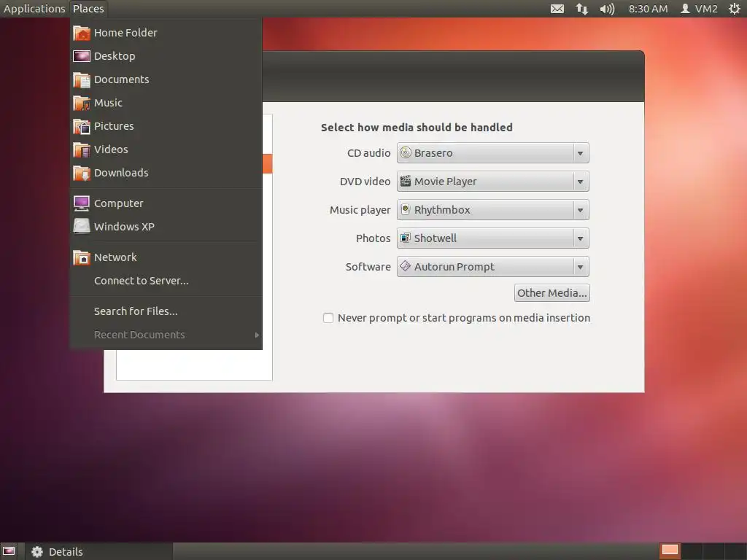
Task: Click the Network folder icon
Action: 82,257
